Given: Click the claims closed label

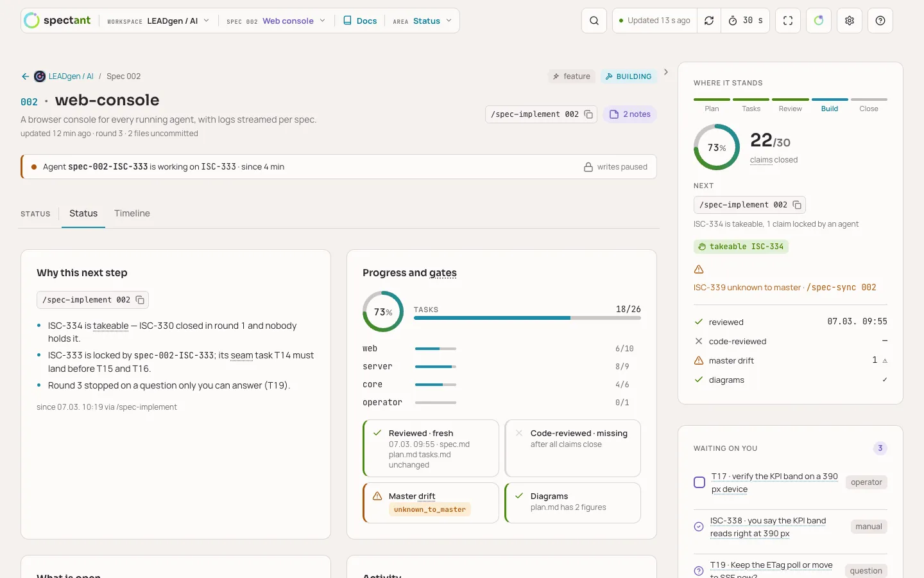Looking at the screenshot, I should click(x=774, y=160).
